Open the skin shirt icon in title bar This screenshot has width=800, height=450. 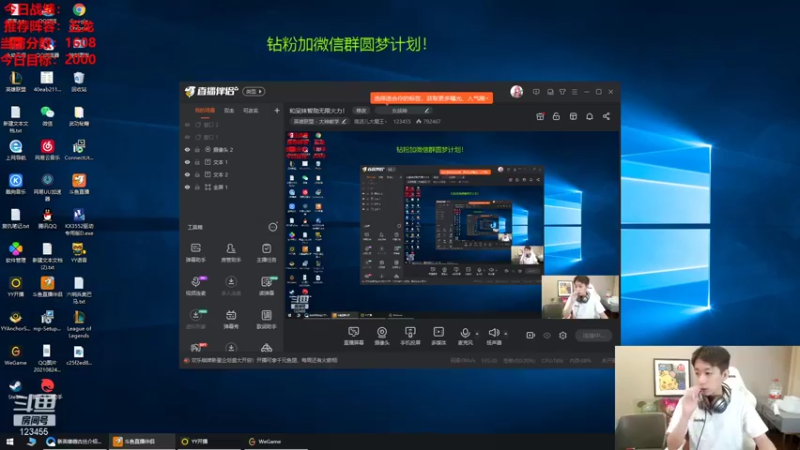562,92
